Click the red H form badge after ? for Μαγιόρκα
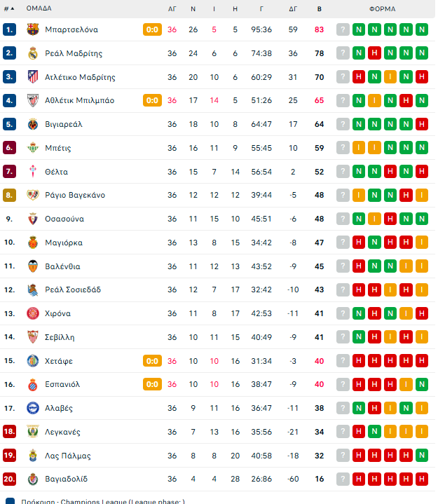The height and width of the screenshot is (504, 438). pos(359,243)
